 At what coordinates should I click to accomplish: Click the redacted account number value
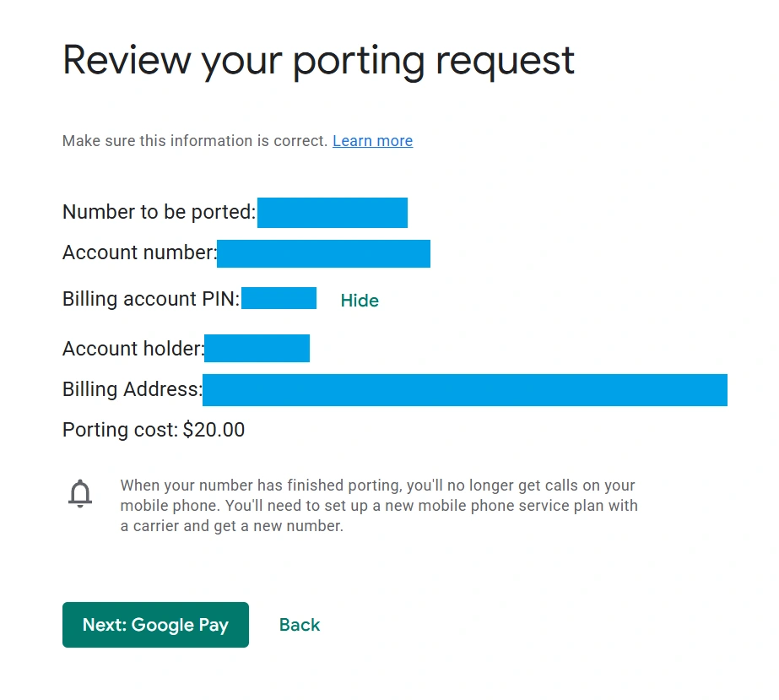[x=323, y=253]
